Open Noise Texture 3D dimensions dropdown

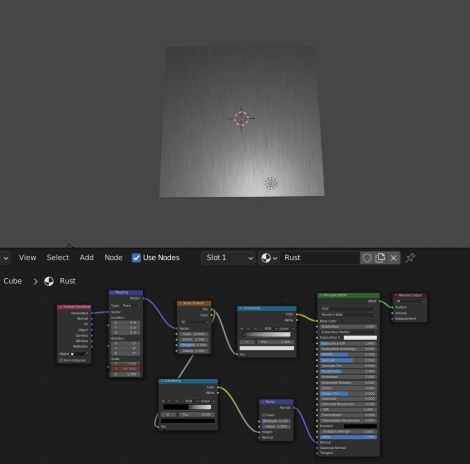194,322
